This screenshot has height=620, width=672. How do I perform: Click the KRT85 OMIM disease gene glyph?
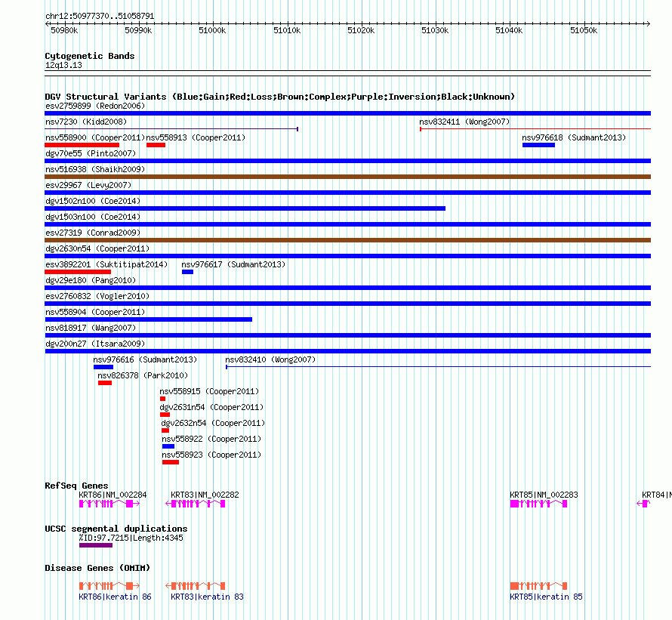coord(538,586)
